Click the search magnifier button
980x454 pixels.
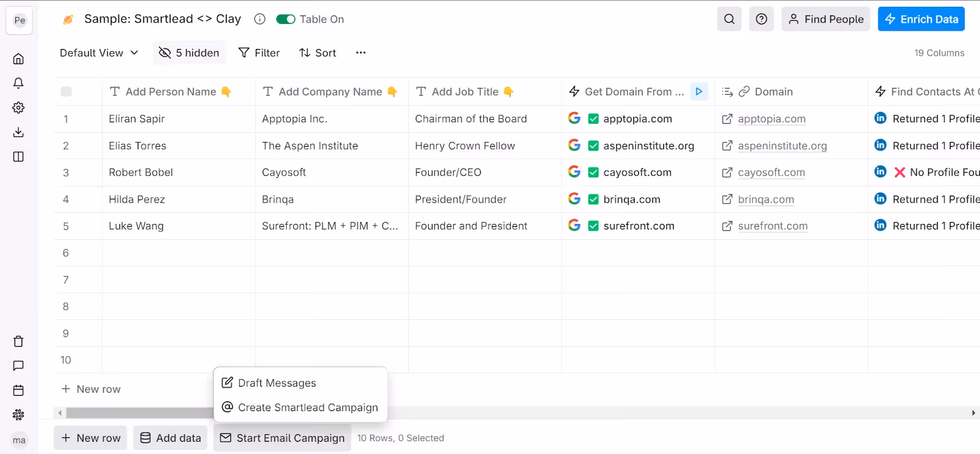[x=729, y=19]
